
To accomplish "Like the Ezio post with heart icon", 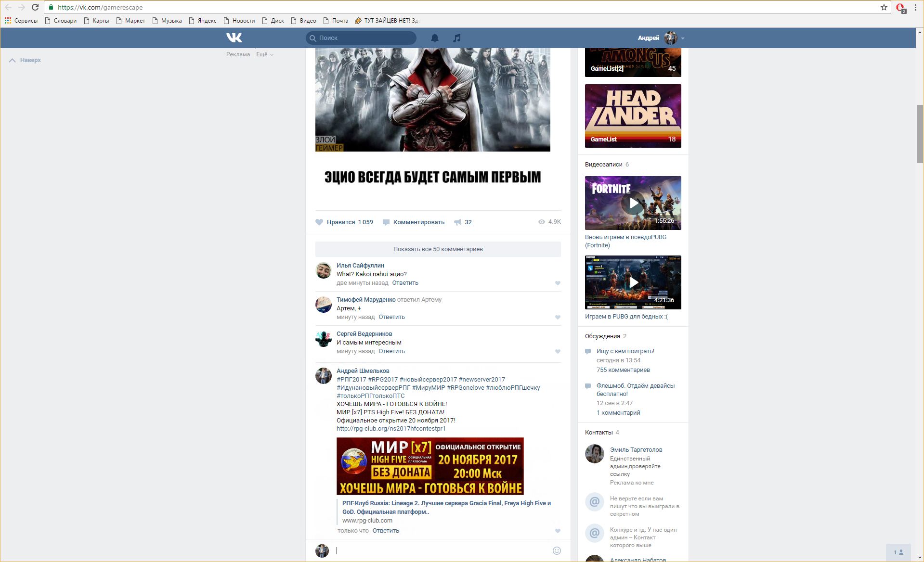I will pos(319,222).
